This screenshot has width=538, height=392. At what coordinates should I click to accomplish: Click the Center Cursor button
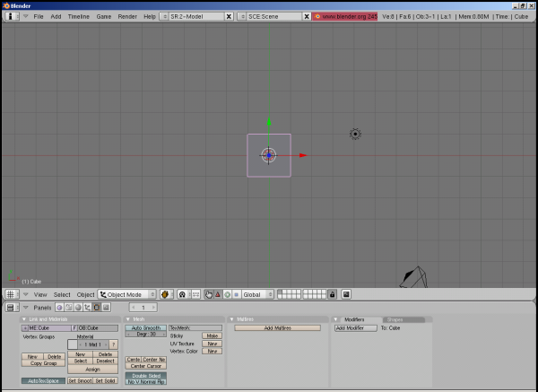pyautogui.click(x=145, y=366)
